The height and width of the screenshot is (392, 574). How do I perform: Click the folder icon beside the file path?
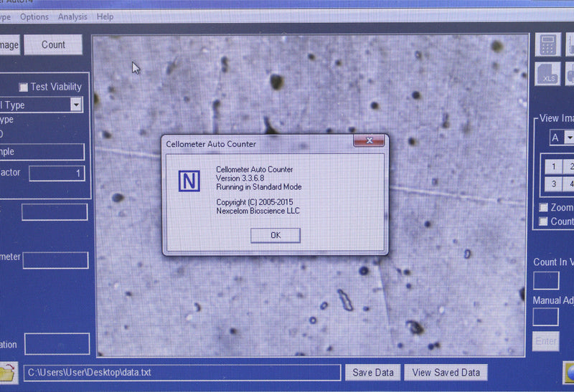point(7,373)
